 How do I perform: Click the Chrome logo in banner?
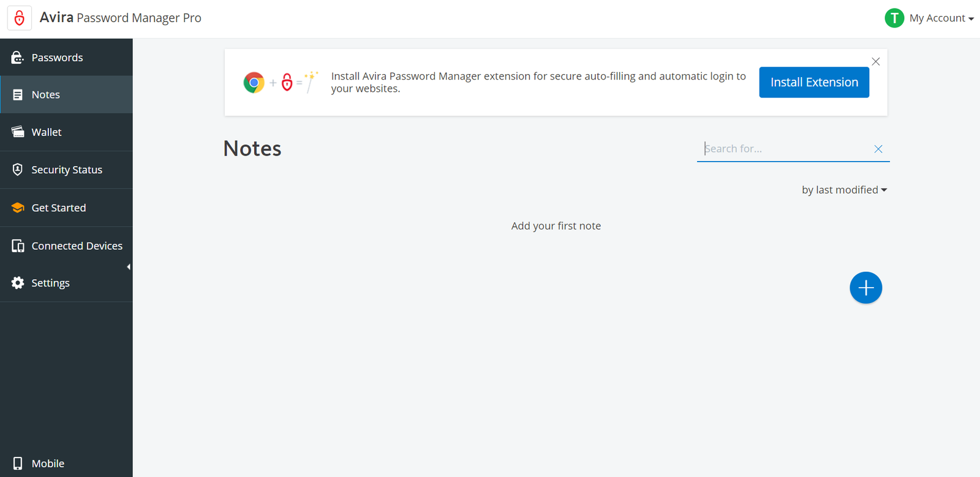[x=254, y=82]
